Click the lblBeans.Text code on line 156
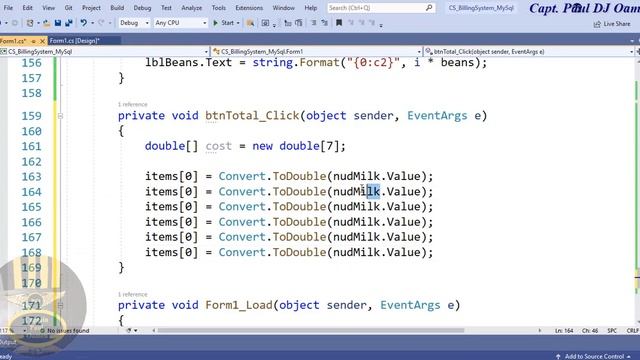 click(x=188, y=63)
